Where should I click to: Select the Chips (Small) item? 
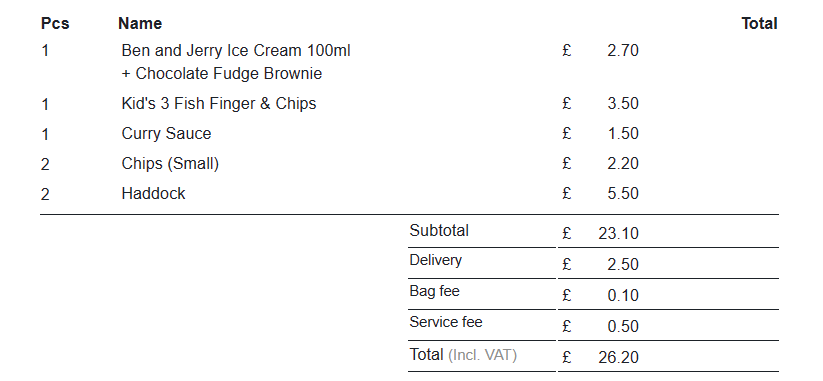click(170, 164)
